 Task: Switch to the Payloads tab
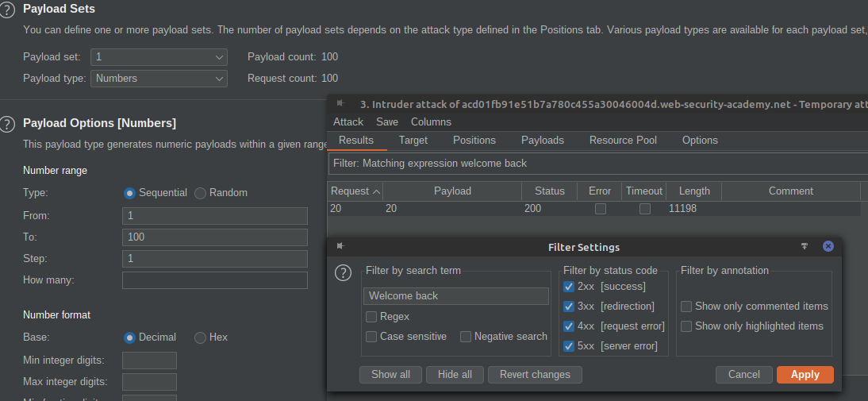543,141
